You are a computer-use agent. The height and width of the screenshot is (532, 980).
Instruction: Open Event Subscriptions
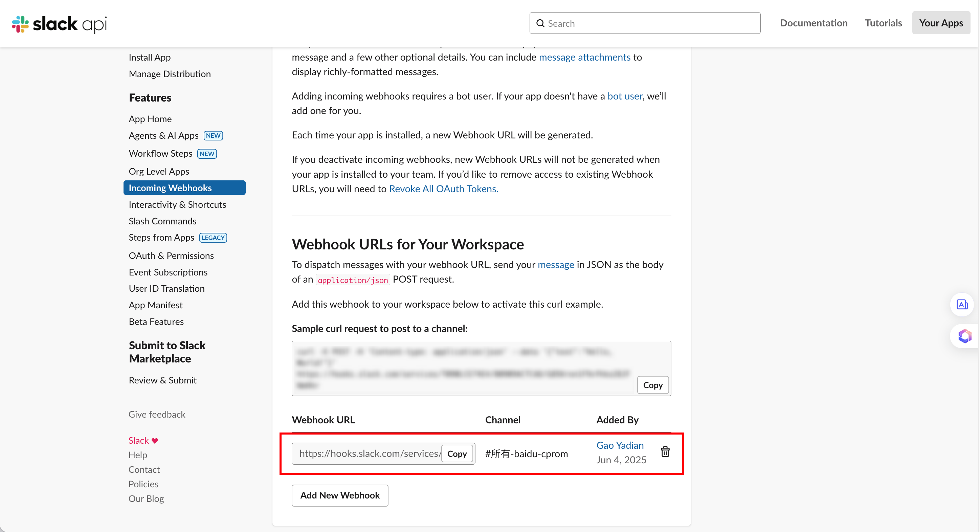[x=168, y=272]
